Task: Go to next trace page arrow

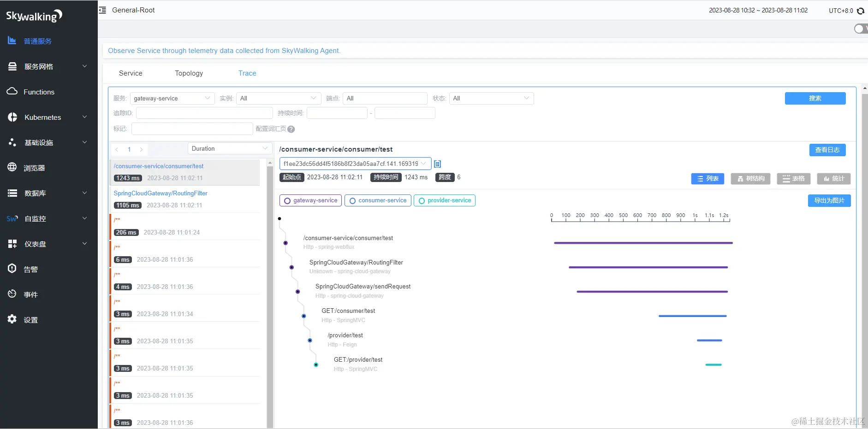Action: (141, 149)
